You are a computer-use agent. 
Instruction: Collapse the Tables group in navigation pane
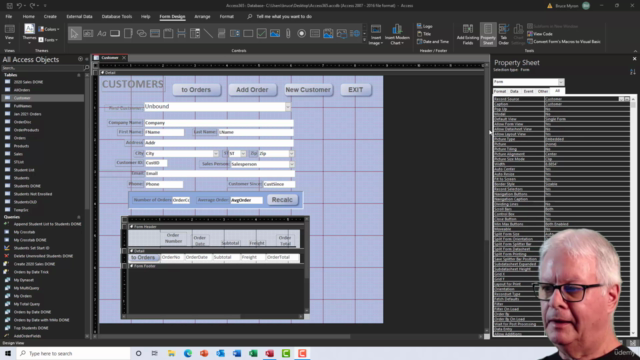pos(79,75)
